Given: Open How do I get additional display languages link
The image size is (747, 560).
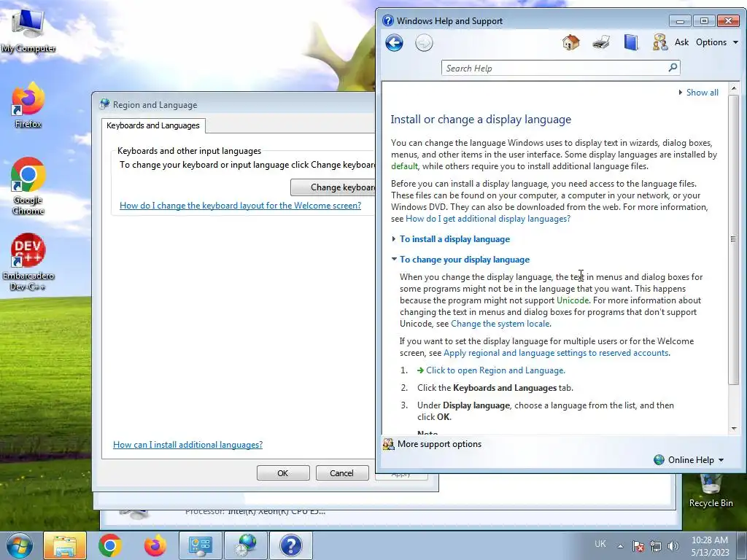Looking at the screenshot, I should click(488, 219).
